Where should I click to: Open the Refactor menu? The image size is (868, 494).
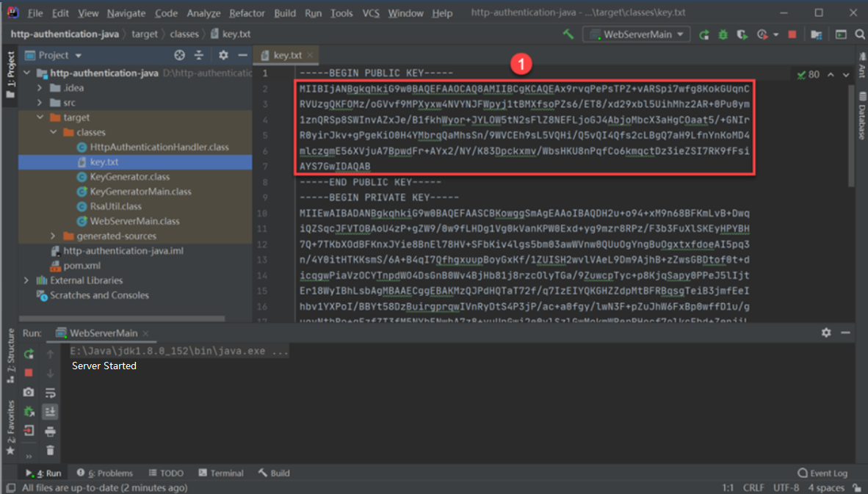click(x=247, y=12)
